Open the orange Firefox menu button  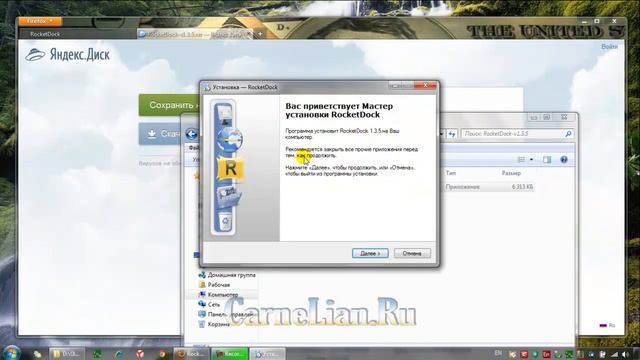(40, 21)
